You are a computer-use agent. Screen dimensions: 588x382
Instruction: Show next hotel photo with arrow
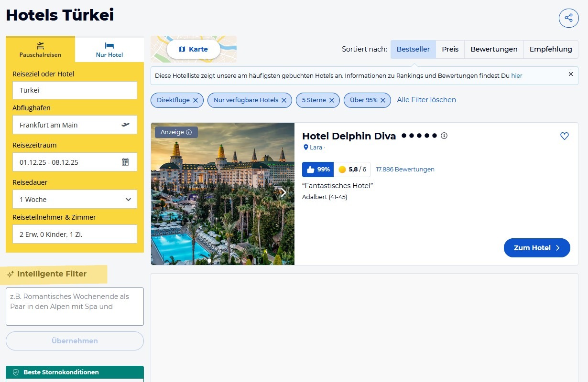[283, 192]
